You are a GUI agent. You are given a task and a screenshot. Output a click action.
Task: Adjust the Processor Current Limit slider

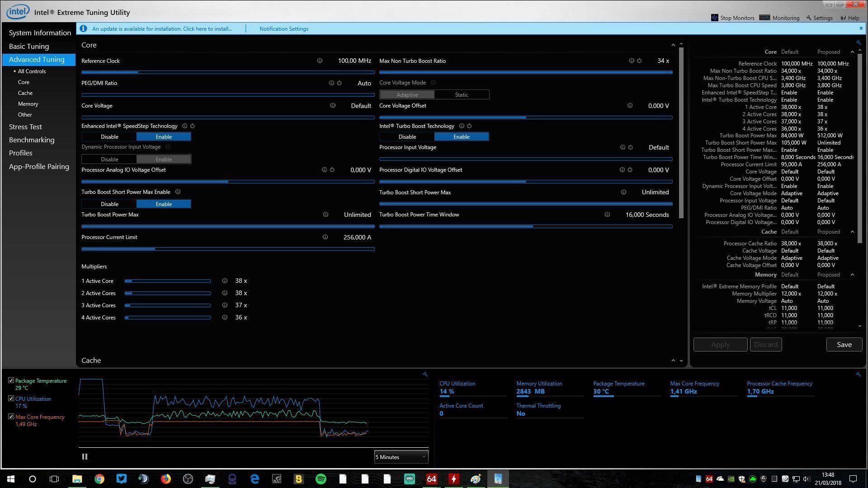pos(155,249)
